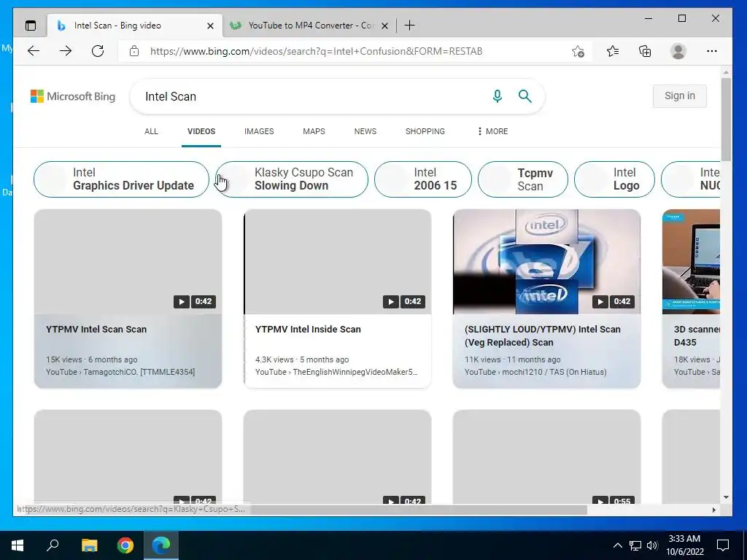Click the vertical page scrollbar thumb
This screenshot has height=560, width=747.
(x=726, y=119)
